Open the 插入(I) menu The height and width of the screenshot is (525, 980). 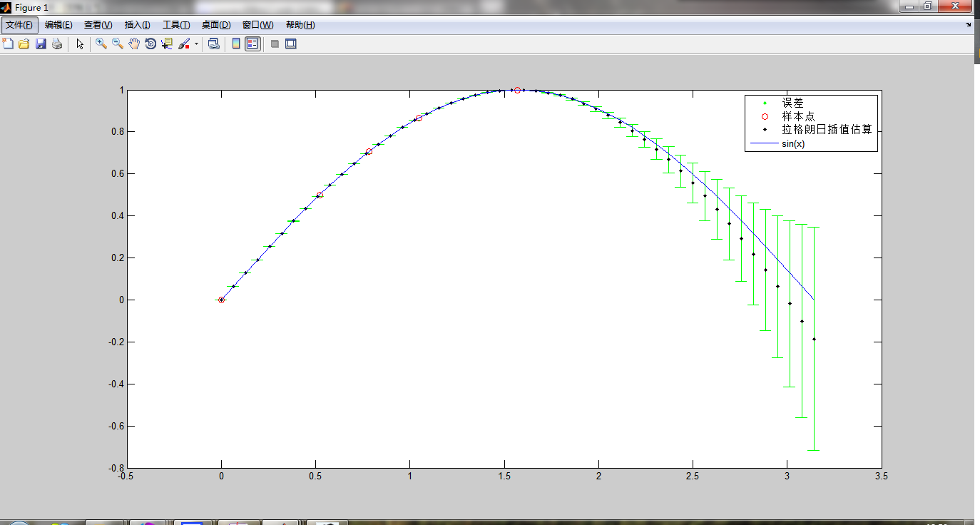[138, 25]
